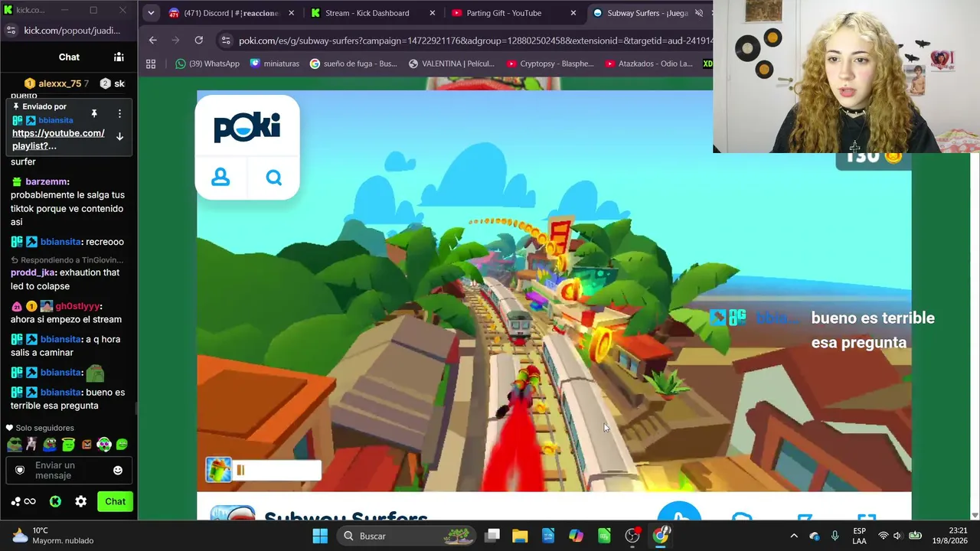Click the Poki logo
The height and width of the screenshot is (551, 980).
click(247, 127)
